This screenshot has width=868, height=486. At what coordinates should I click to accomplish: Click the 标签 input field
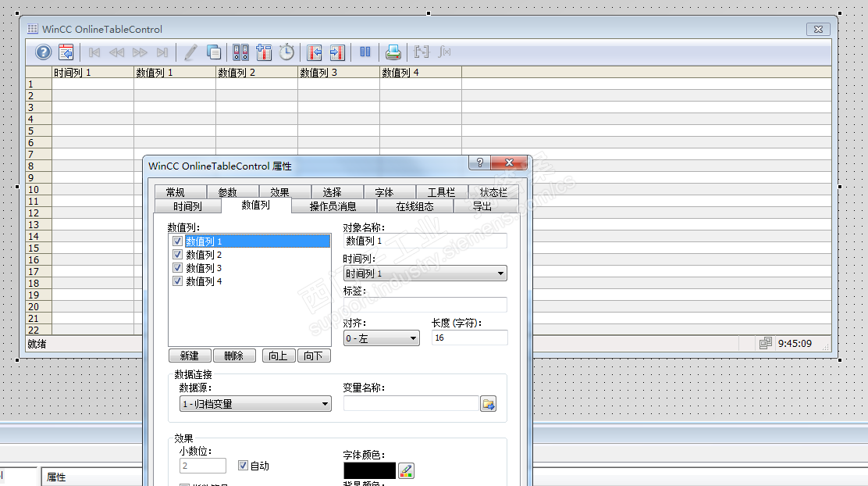pos(425,305)
